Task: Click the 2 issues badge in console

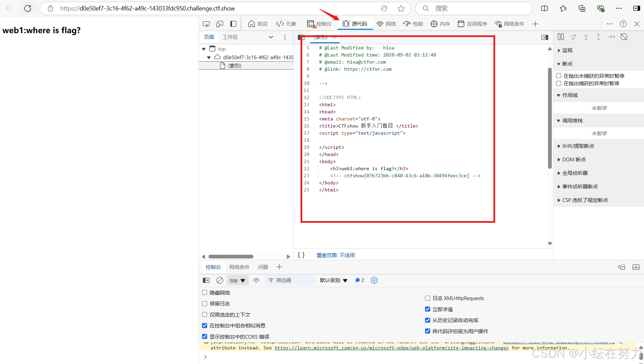Action: pos(360,280)
